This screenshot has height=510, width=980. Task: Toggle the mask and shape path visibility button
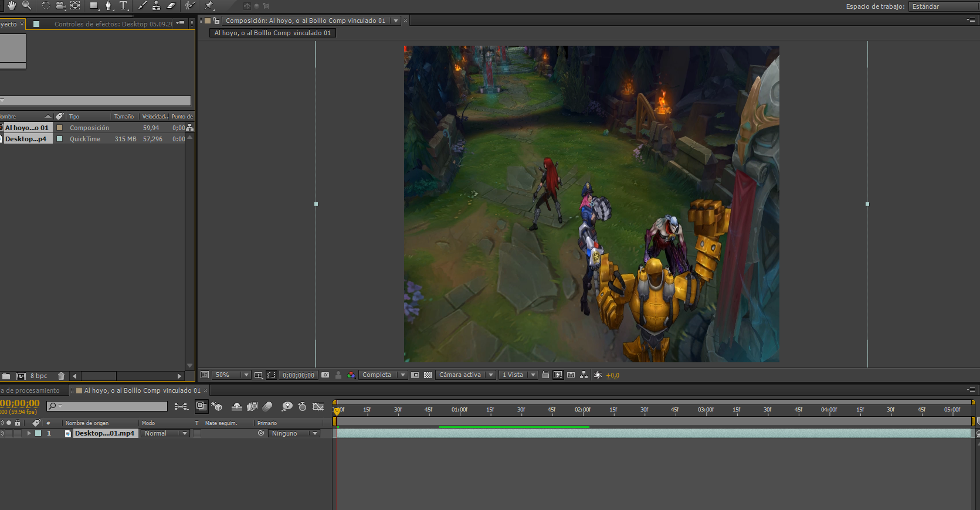click(x=271, y=375)
